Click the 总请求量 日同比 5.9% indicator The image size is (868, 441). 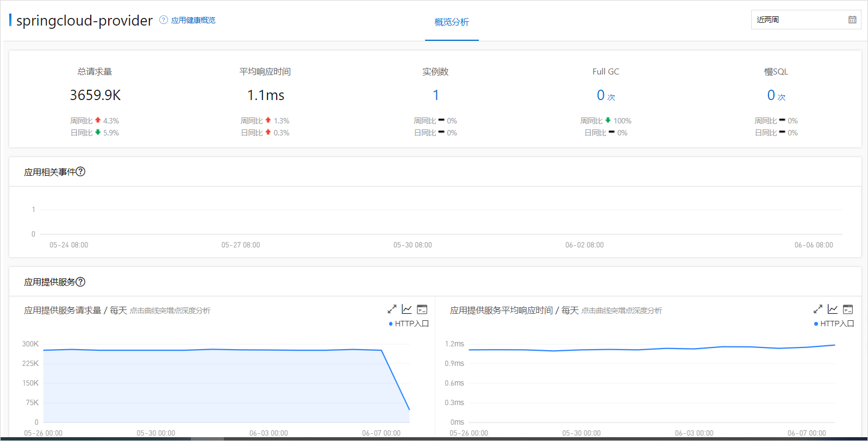pos(95,133)
